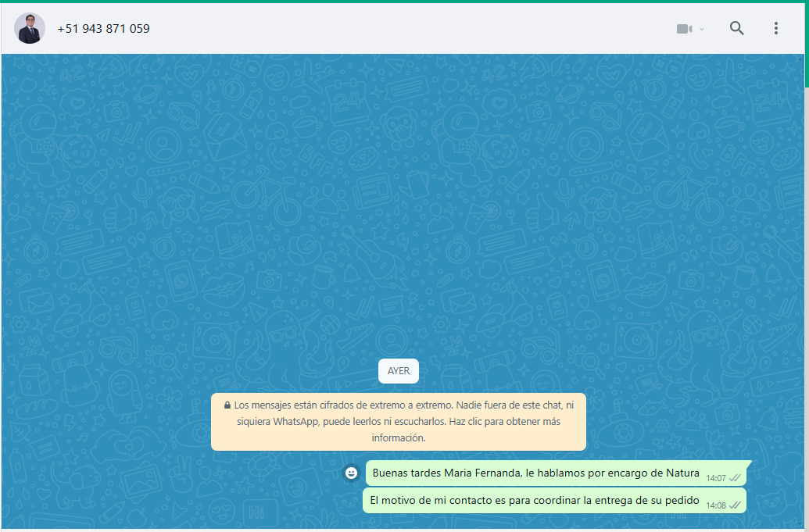The width and height of the screenshot is (809, 532).
Task: Click empty header space beside phone number
Action: pyautogui.click(x=391, y=29)
